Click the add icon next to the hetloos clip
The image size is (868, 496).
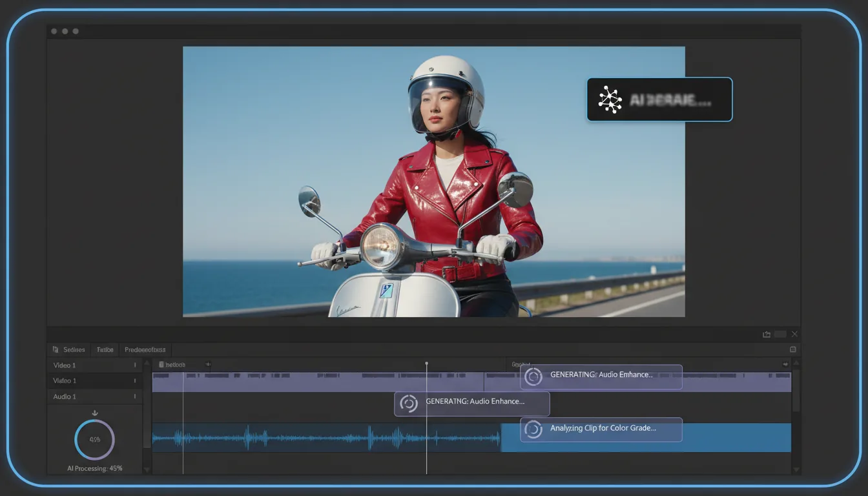pos(208,364)
